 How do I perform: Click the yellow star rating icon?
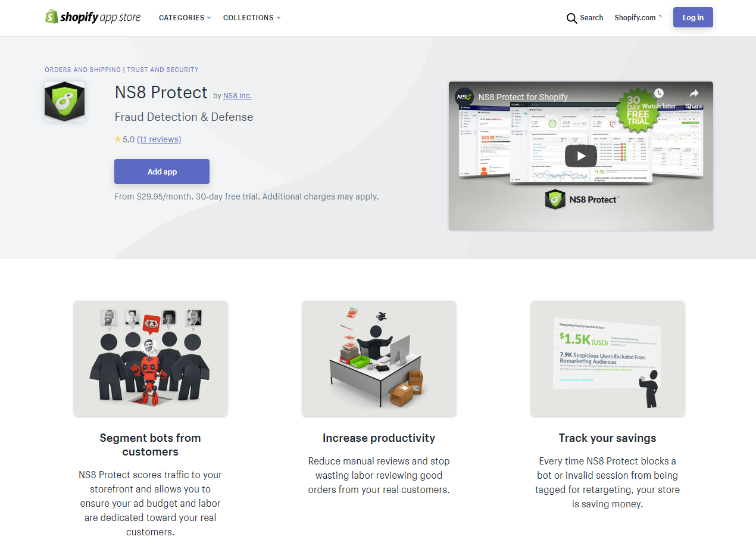(118, 139)
